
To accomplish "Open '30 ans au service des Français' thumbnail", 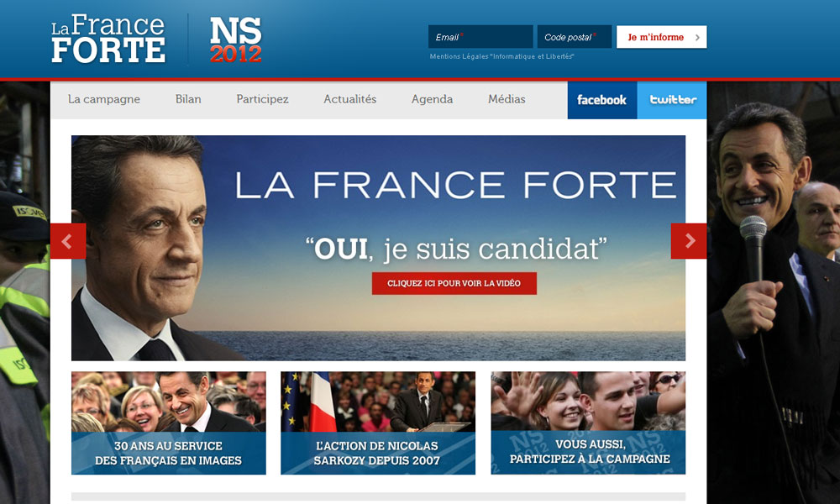I will tap(169, 423).
